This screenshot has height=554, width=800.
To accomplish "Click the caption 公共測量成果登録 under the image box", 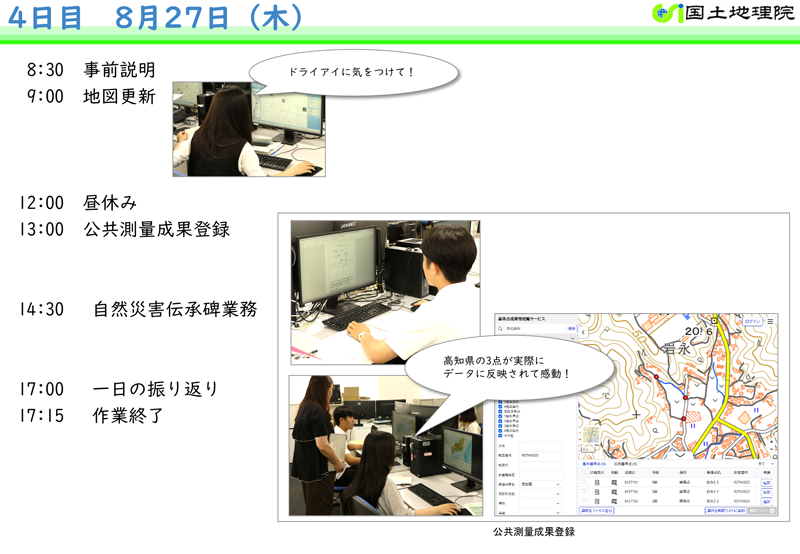I will pos(534,532).
